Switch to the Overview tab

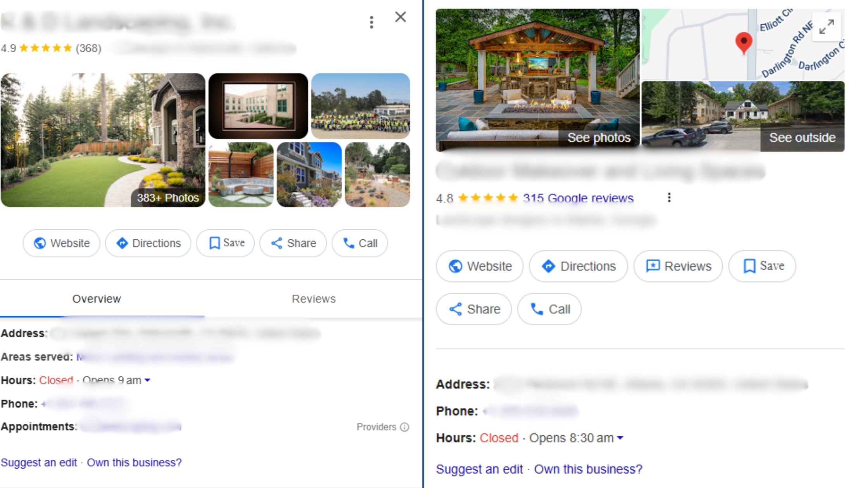pyautogui.click(x=96, y=299)
